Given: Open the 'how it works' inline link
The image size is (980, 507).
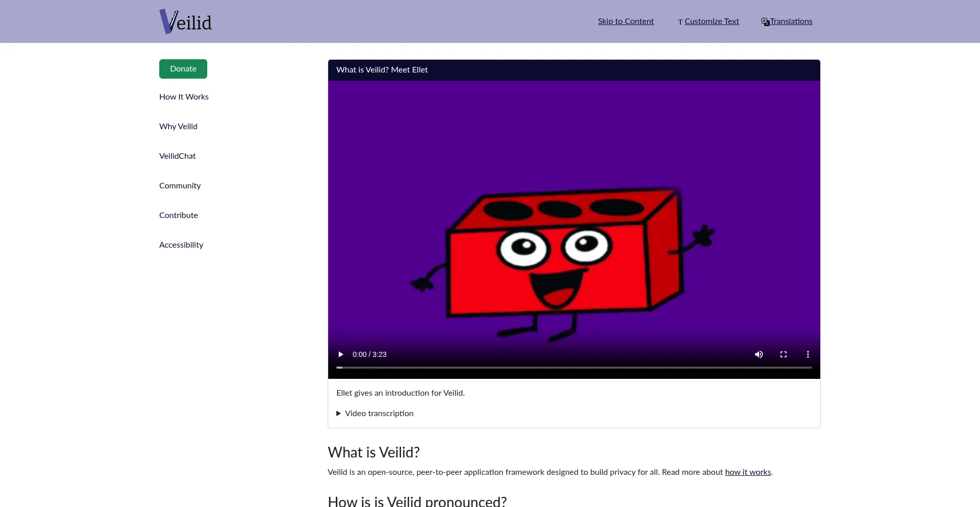Looking at the screenshot, I should [x=748, y=472].
